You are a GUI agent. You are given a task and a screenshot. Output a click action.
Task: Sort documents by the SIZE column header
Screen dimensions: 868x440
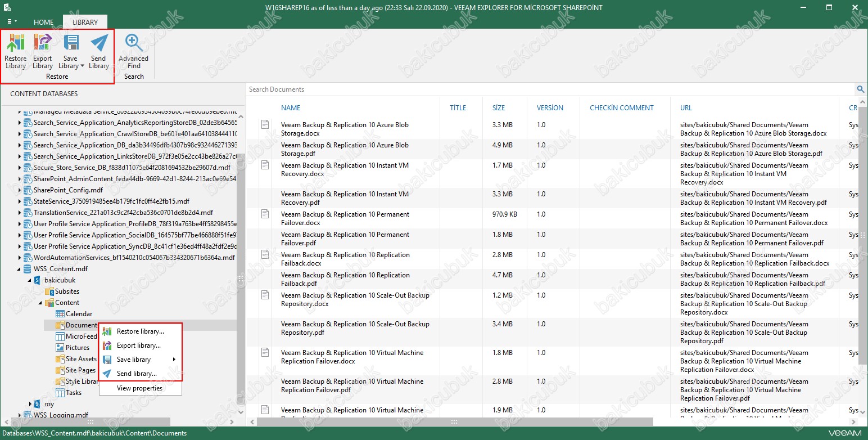tap(499, 108)
